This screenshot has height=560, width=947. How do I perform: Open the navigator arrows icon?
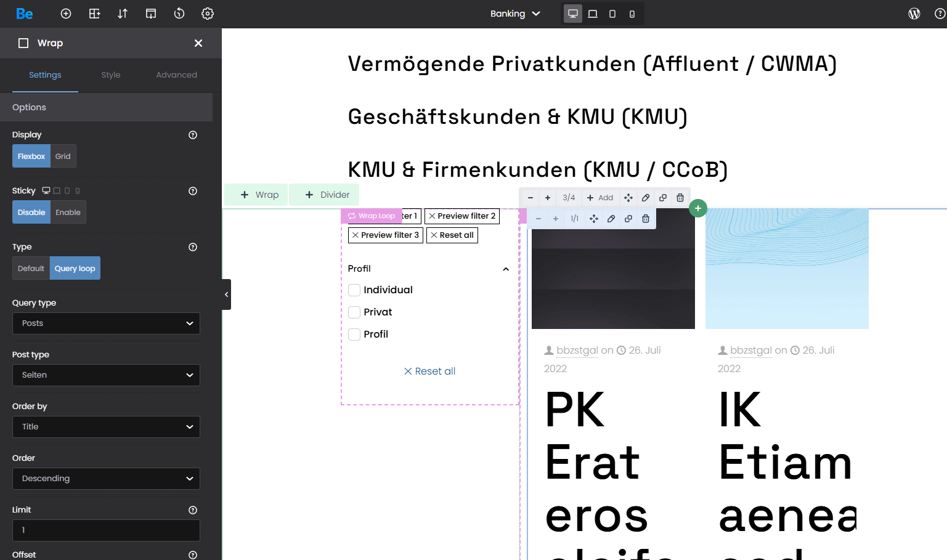coord(123,14)
